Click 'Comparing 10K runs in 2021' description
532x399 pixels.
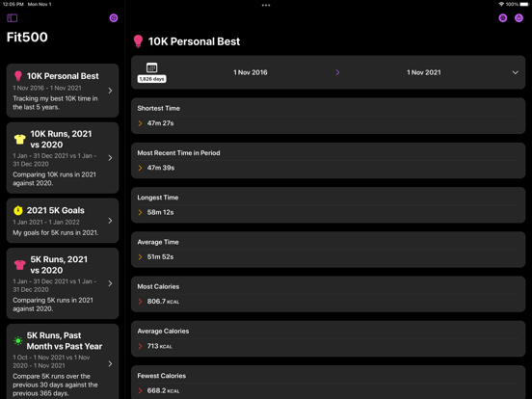[x=54, y=179]
